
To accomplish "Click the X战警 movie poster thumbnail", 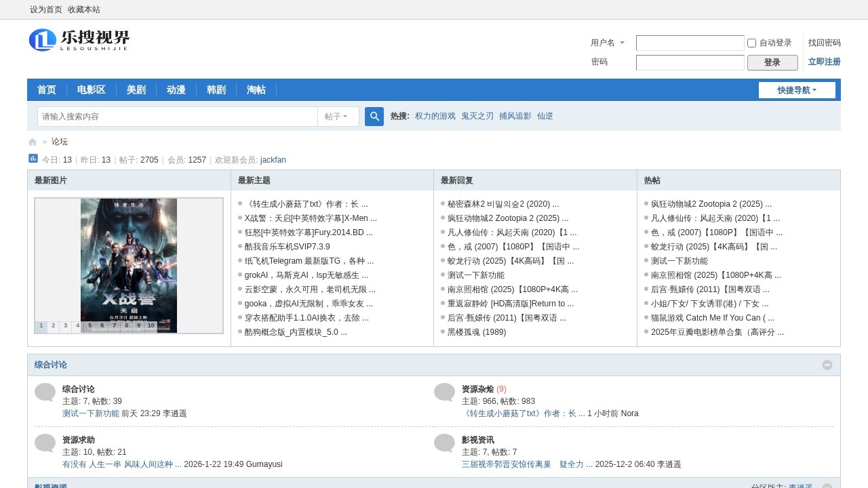I will (x=128, y=261).
